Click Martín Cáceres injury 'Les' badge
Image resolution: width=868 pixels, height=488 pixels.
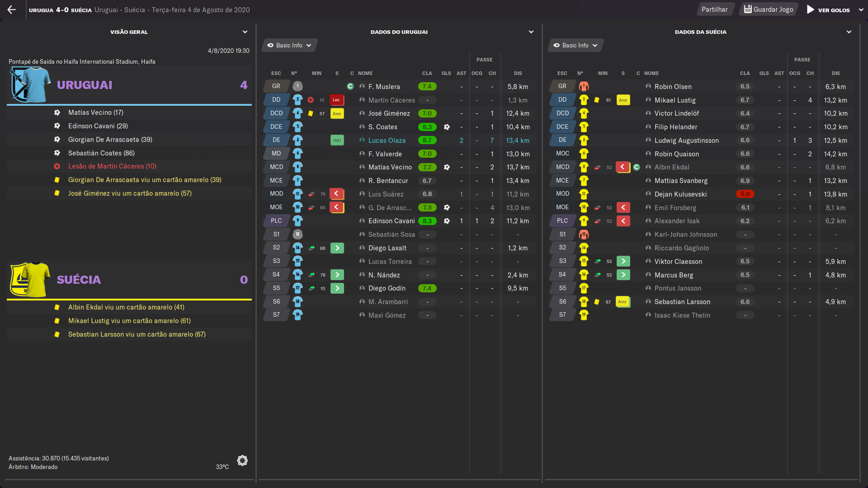tap(337, 100)
